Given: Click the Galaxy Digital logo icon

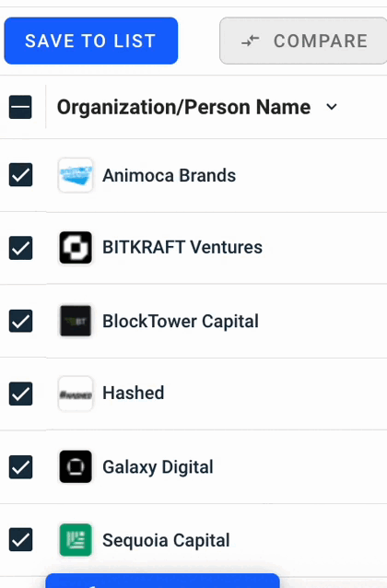Looking at the screenshot, I should pos(76,466).
